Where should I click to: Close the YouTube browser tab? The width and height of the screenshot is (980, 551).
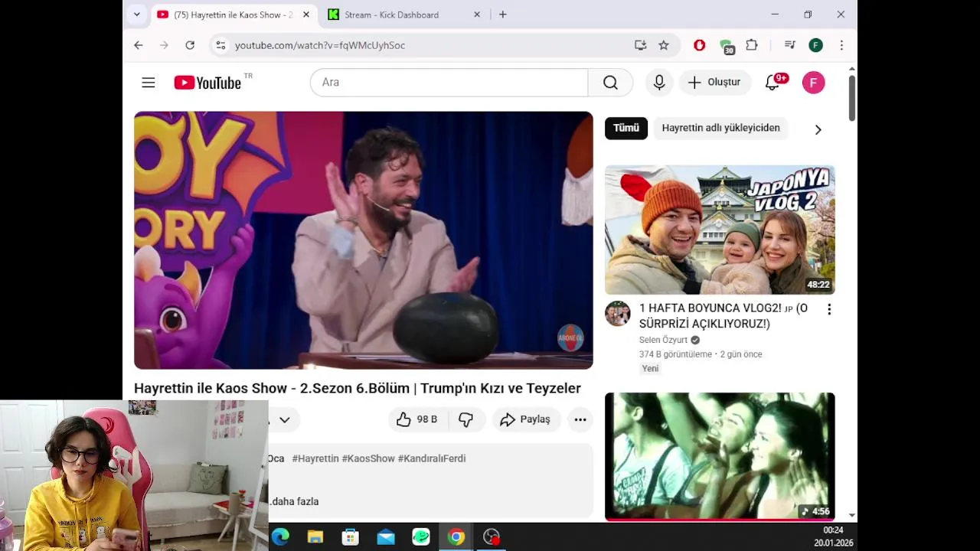[x=306, y=15]
